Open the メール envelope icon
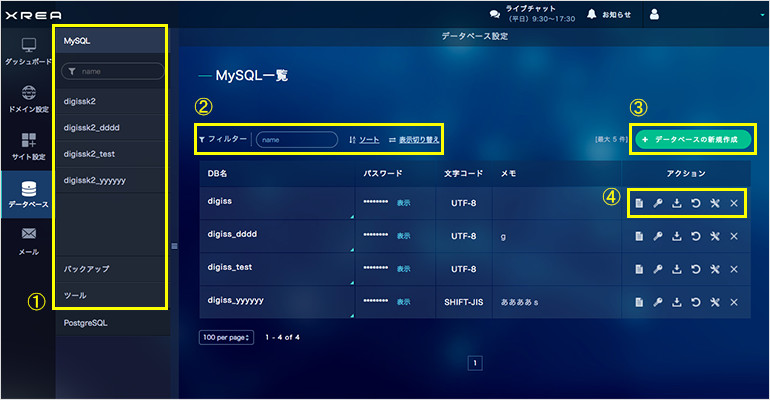The width and height of the screenshot is (770, 400). tap(27, 240)
